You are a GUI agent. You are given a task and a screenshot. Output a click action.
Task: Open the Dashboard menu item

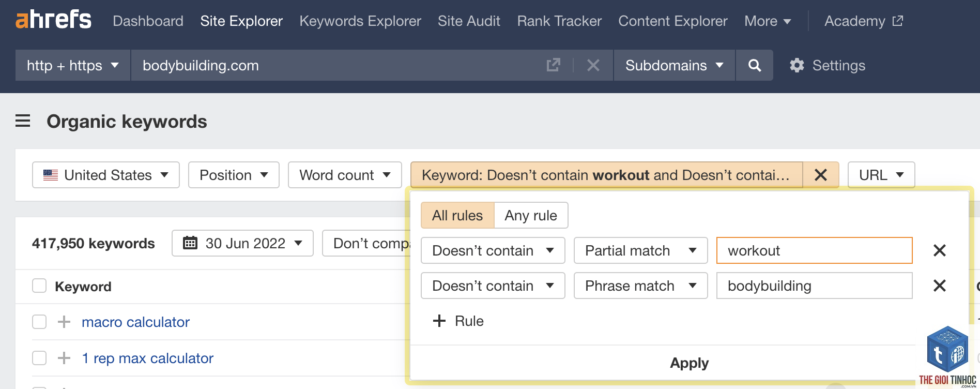[x=148, y=21]
